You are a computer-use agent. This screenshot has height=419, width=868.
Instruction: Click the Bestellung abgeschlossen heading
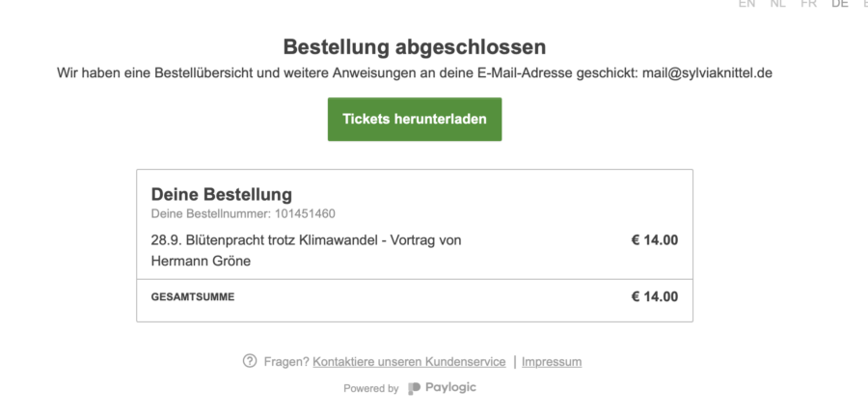point(415,46)
